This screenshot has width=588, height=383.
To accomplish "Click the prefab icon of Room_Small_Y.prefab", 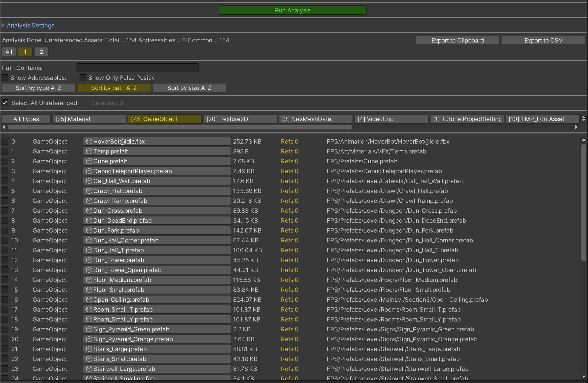I will 89,319.
